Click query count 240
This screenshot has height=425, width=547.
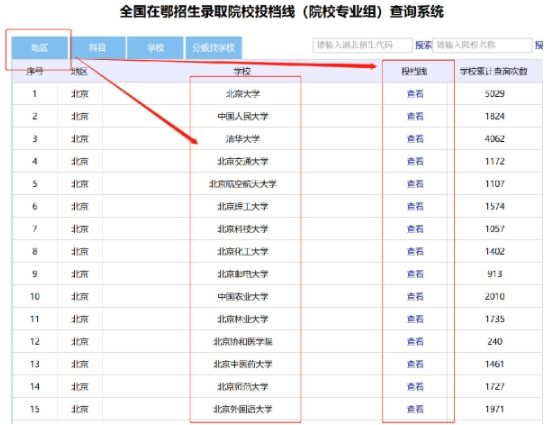click(495, 341)
